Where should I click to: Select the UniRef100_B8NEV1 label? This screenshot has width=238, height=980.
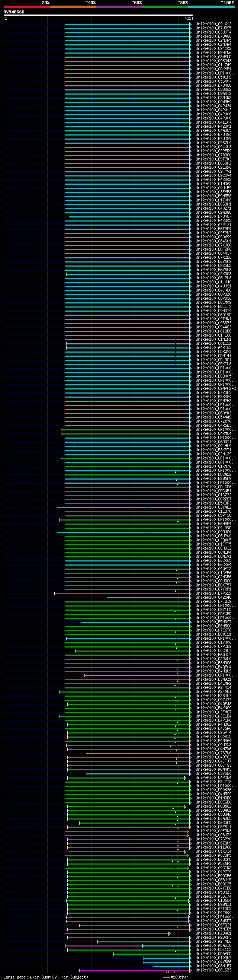point(214,557)
